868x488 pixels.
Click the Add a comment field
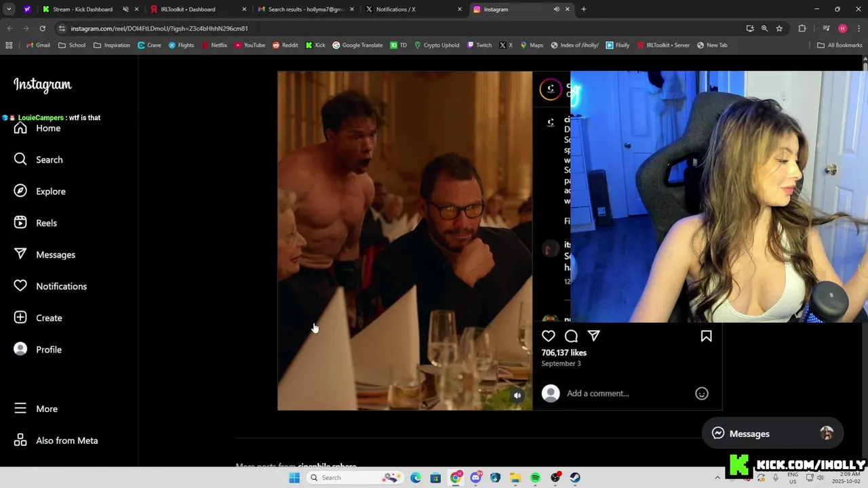click(627, 394)
